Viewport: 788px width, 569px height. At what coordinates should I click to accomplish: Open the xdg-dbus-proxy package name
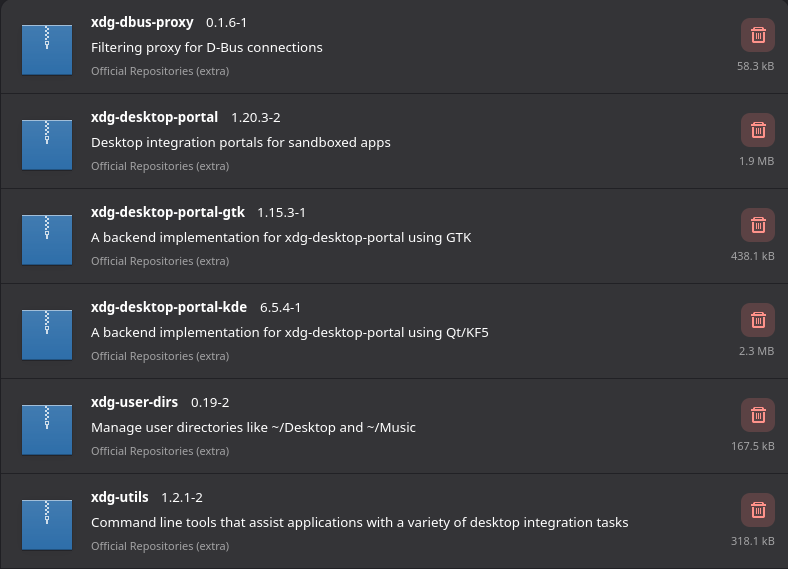(x=142, y=22)
